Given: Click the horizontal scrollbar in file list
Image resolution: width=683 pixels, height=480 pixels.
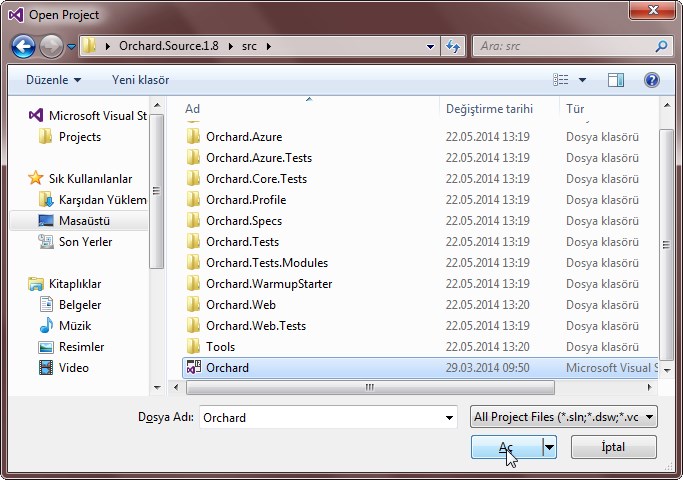Looking at the screenshot, I should (x=370, y=387).
